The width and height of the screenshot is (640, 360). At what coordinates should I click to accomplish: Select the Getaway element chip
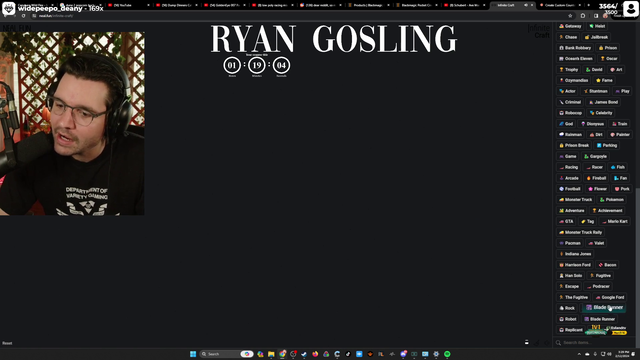pyautogui.click(x=570, y=26)
